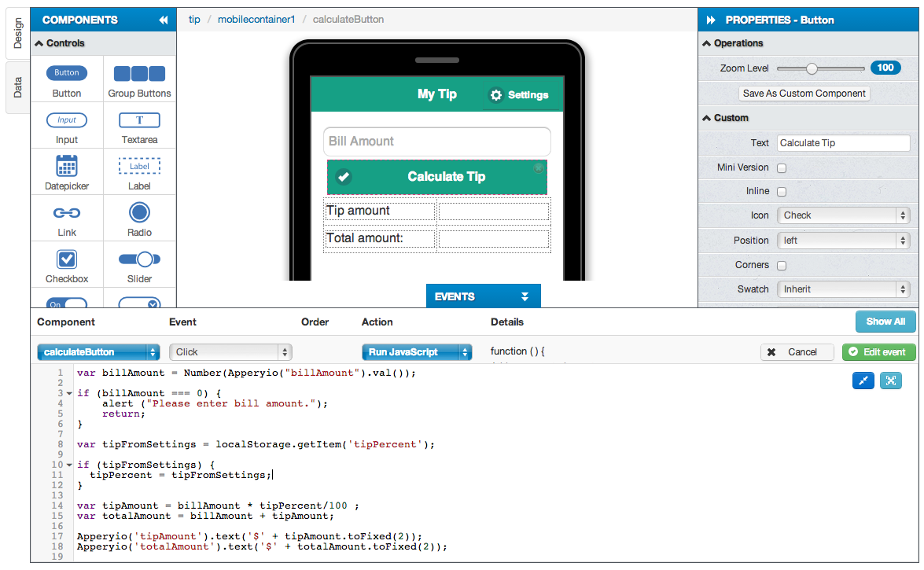Open the Position dropdown showing left
Screen dimensions: 924x570
[843, 241]
